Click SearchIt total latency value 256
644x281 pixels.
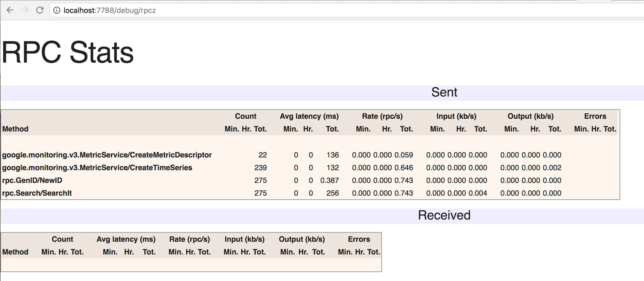tap(333, 193)
